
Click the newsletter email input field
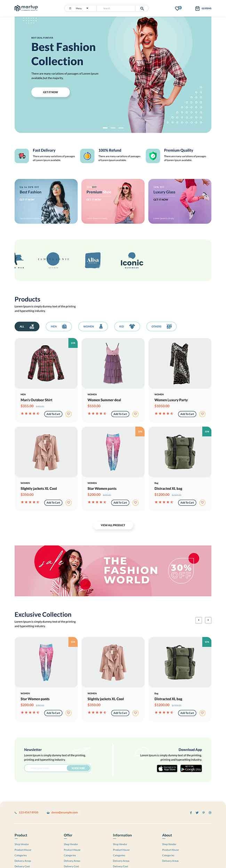pos(46,768)
